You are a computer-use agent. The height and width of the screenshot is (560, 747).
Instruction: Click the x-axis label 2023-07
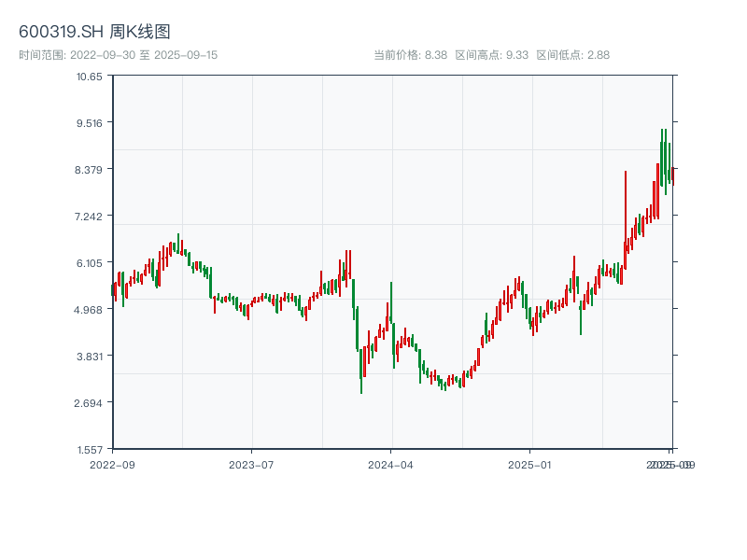pos(251,465)
